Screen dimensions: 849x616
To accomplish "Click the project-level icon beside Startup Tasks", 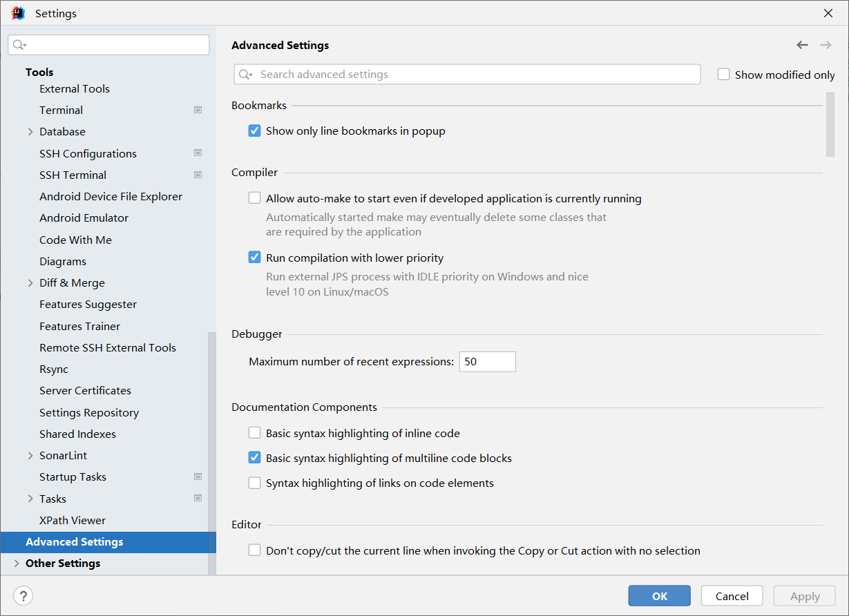I will tap(198, 477).
